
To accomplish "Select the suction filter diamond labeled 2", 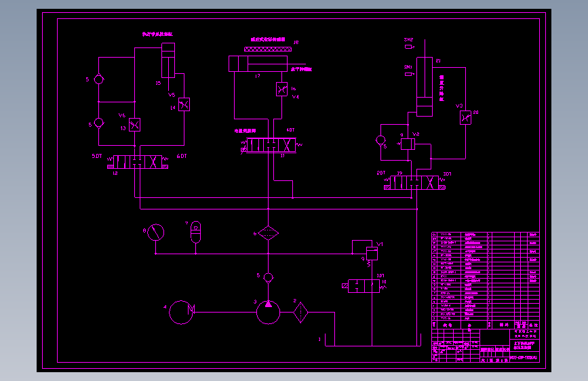I will click(300, 313).
